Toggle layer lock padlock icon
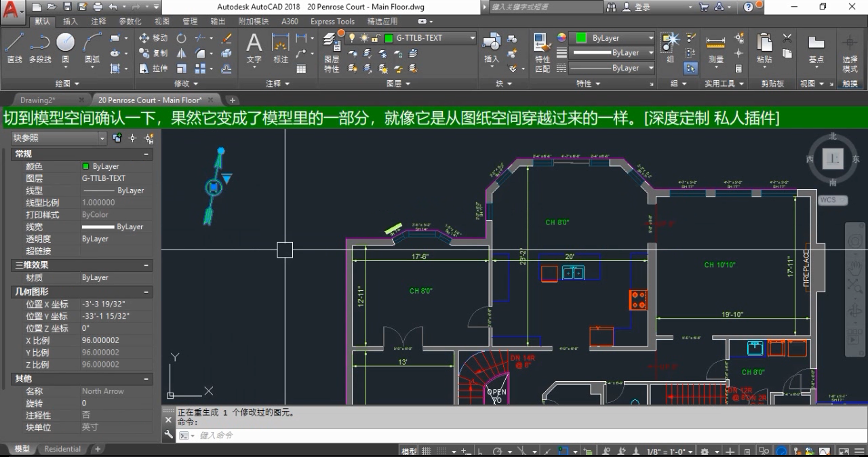Screen dimensions: 868x457 [x=375, y=38]
